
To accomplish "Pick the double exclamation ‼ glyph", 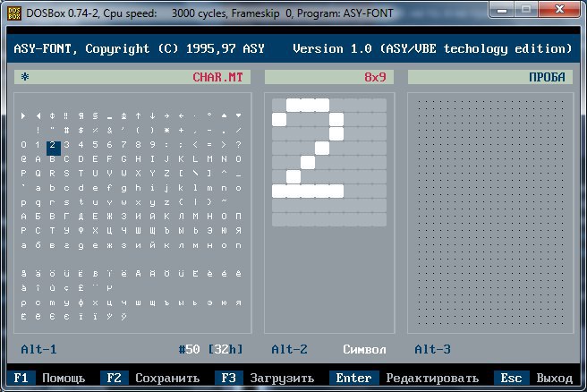I will coord(66,116).
